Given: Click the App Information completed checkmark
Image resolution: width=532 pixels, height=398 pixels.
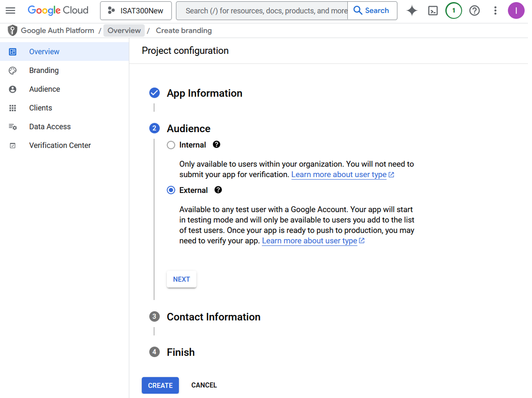Looking at the screenshot, I should coord(154,93).
